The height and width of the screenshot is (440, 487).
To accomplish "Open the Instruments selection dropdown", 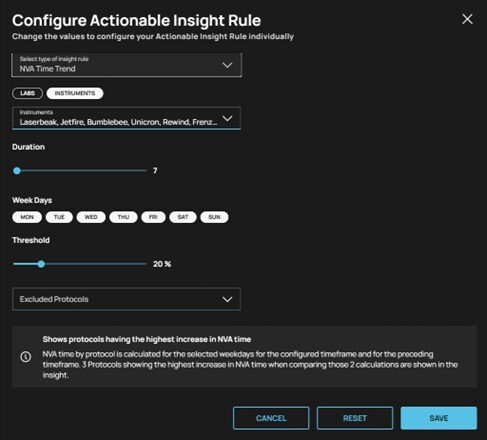I will pos(127,118).
